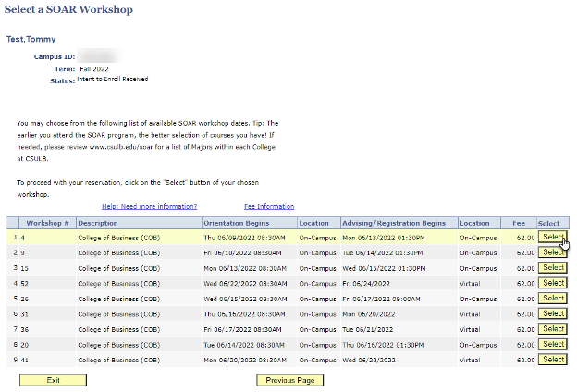577x392 pixels.
Task: Click advising date Fri 06/24/2022
Action: (x=366, y=284)
